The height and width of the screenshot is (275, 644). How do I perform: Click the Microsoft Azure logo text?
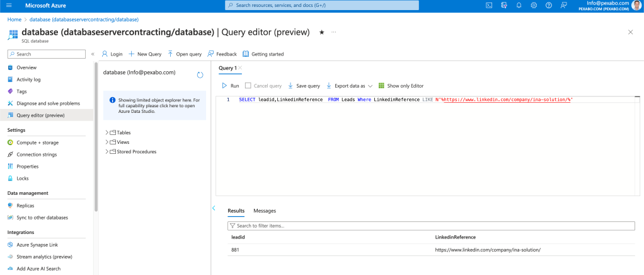[x=45, y=5]
